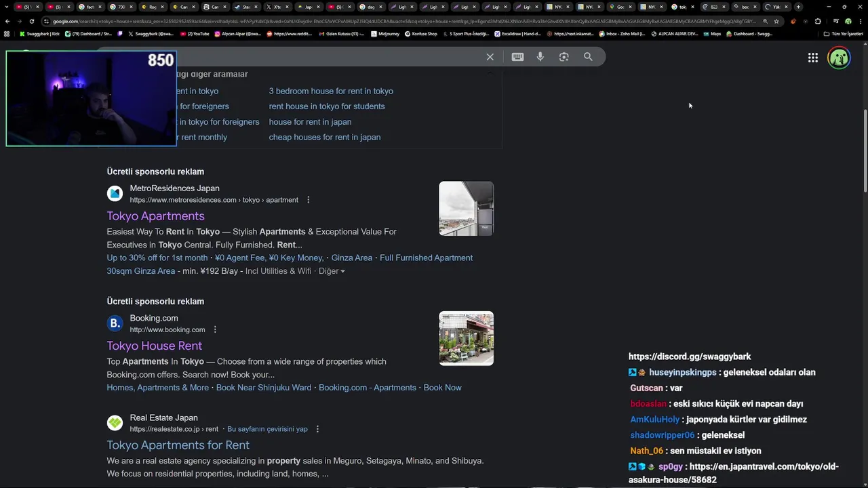The image size is (868, 488).
Task: Bookmark this page with the star icon
Action: (776, 21)
